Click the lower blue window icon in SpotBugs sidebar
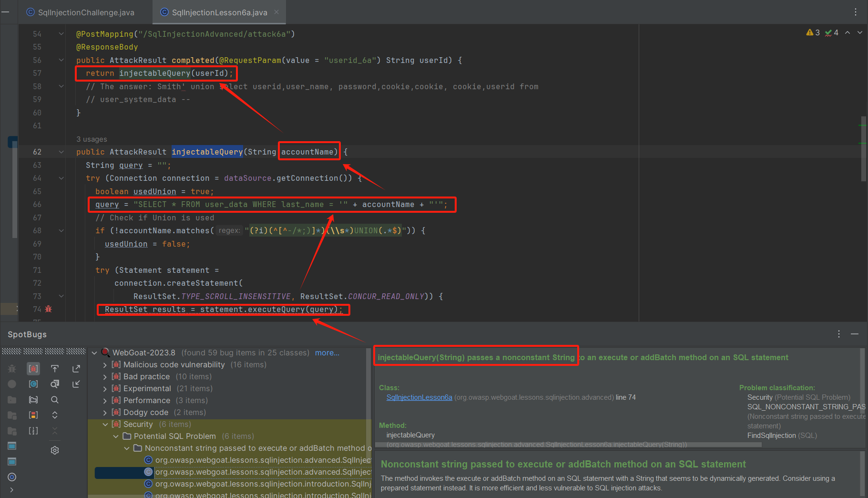The height and width of the screenshot is (498, 868). coord(12,461)
